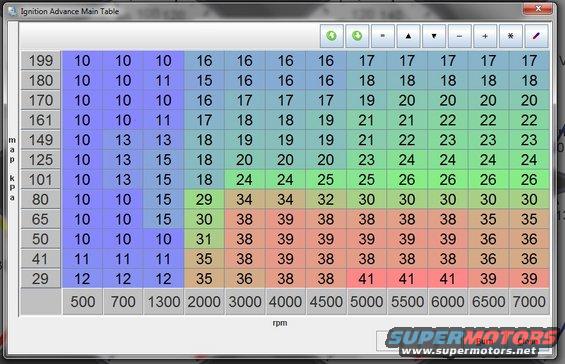Click the redo green arrow icon
565x364 pixels.
(x=357, y=36)
